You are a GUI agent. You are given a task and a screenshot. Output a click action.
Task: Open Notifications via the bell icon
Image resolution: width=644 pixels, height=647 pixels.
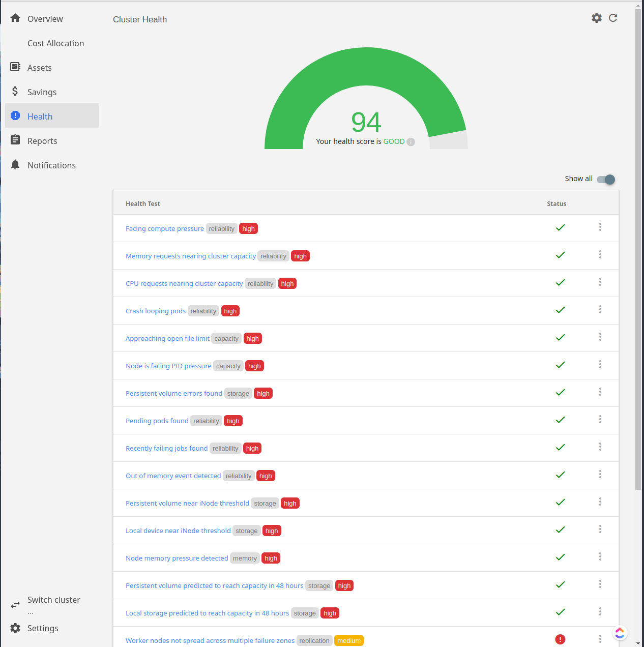point(15,164)
